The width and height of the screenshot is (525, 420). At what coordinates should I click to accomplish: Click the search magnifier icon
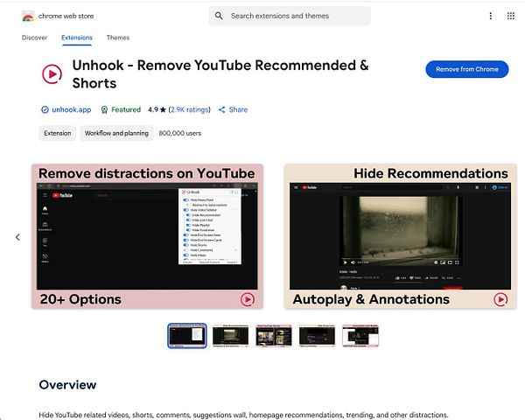point(219,16)
